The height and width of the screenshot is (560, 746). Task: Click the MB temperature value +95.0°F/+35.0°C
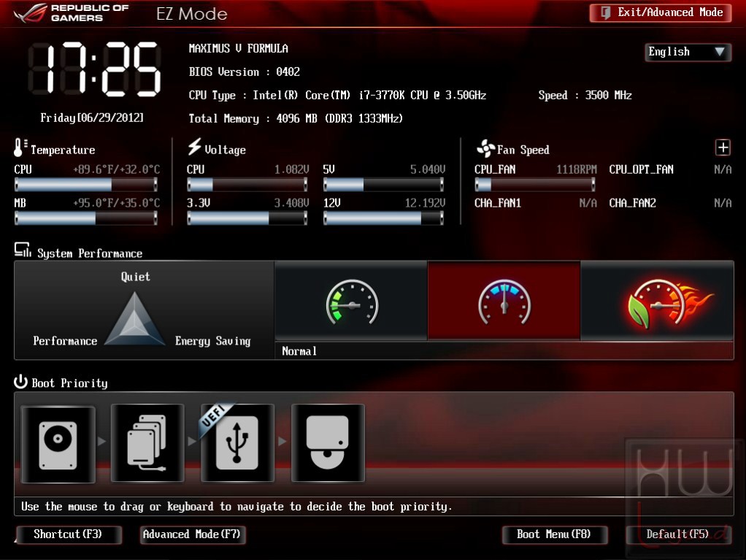click(117, 203)
